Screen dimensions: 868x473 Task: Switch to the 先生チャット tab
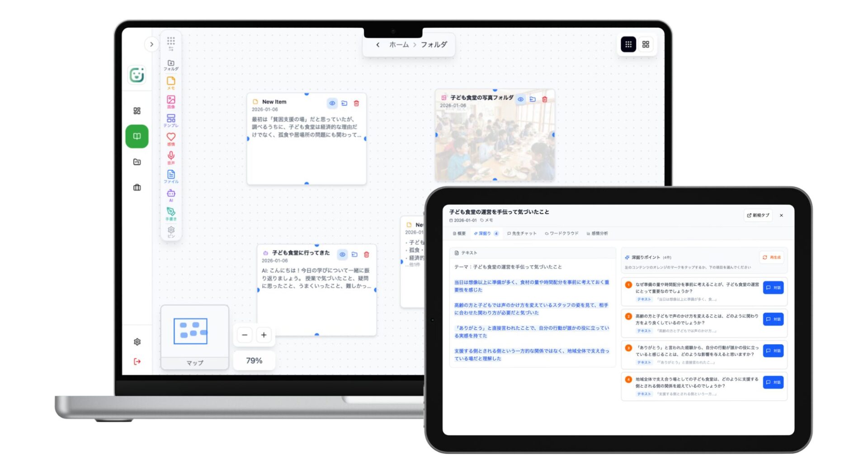pos(522,234)
